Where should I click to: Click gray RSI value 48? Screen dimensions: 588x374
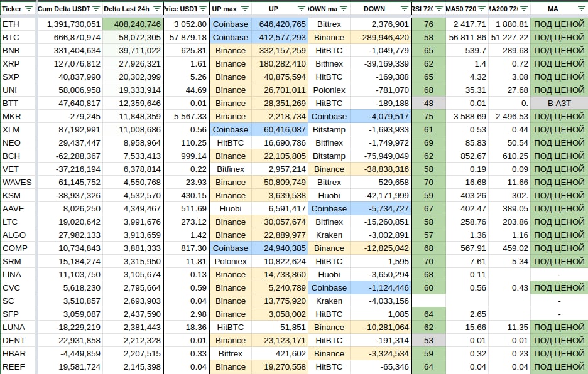pos(428,104)
